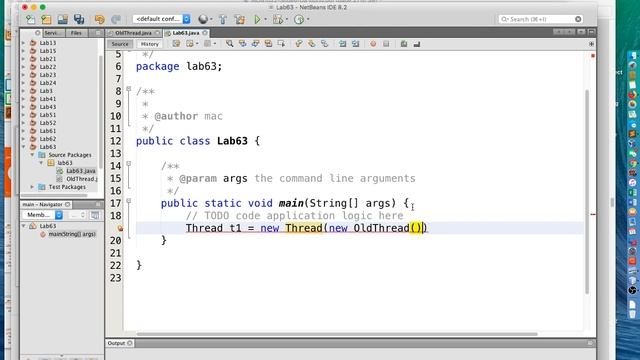Click the History view button
The image size is (640, 360).
click(x=150, y=44)
